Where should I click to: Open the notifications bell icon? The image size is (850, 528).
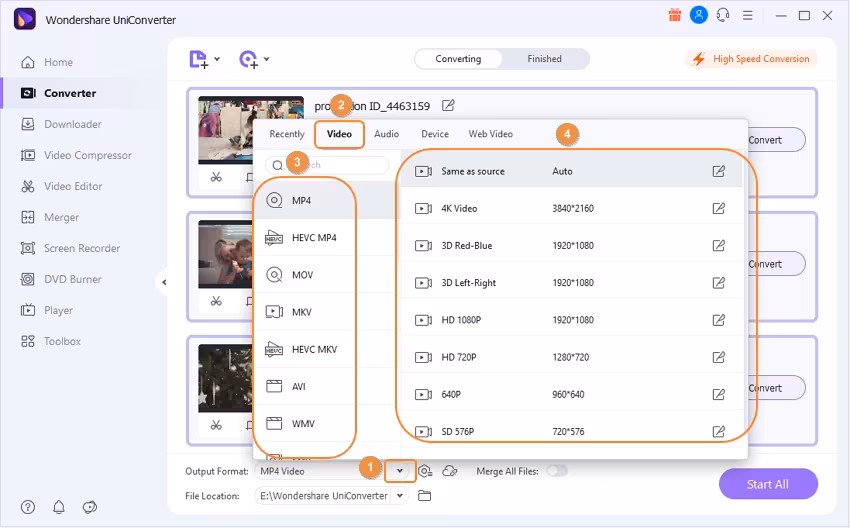(x=59, y=507)
